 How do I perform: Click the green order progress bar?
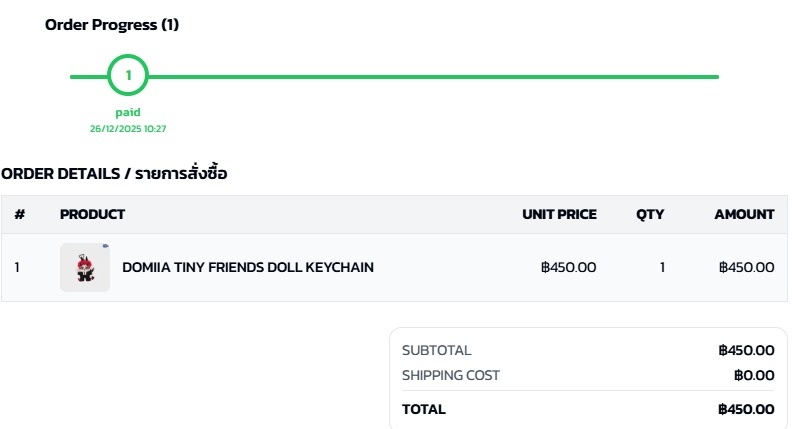click(x=430, y=76)
